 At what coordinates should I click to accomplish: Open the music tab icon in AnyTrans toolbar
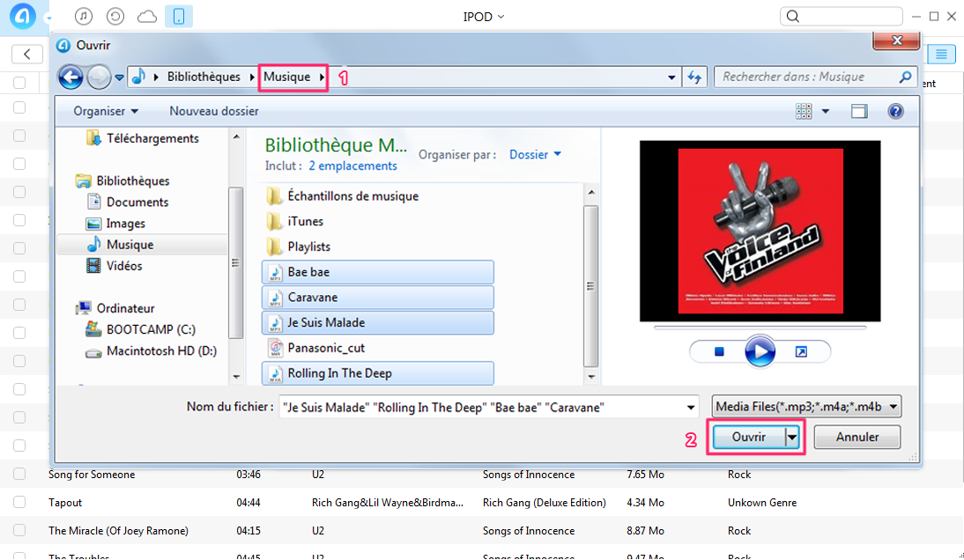tap(84, 17)
